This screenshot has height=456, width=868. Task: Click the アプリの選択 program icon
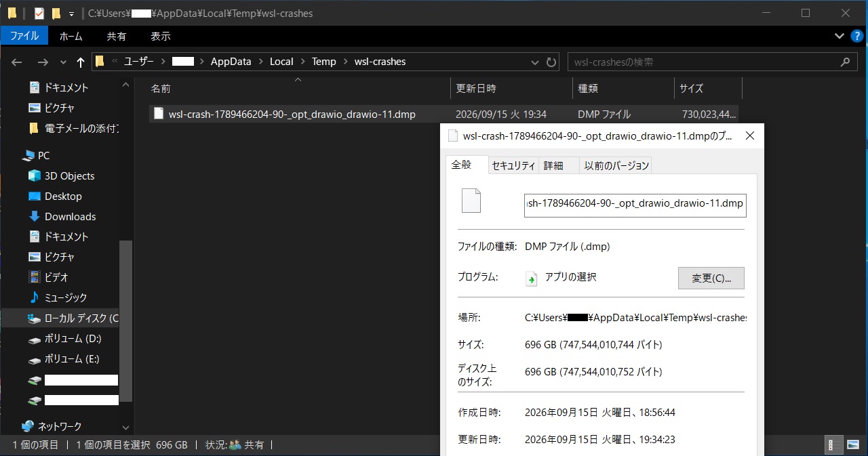coord(532,278)
